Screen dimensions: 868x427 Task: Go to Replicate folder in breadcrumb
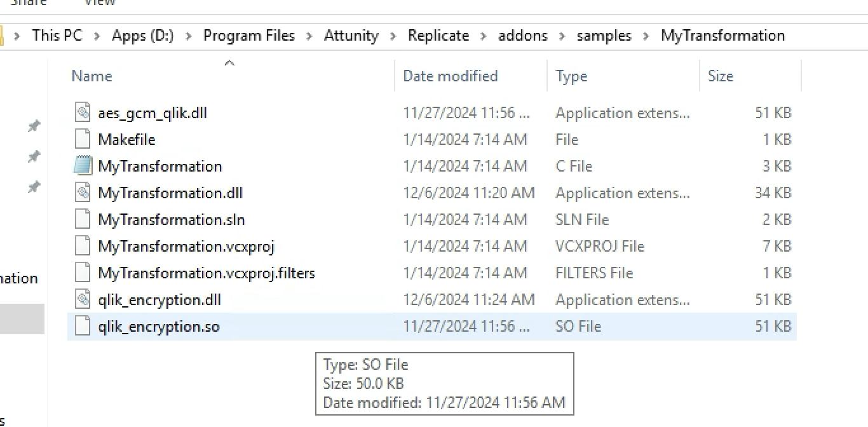438,36
